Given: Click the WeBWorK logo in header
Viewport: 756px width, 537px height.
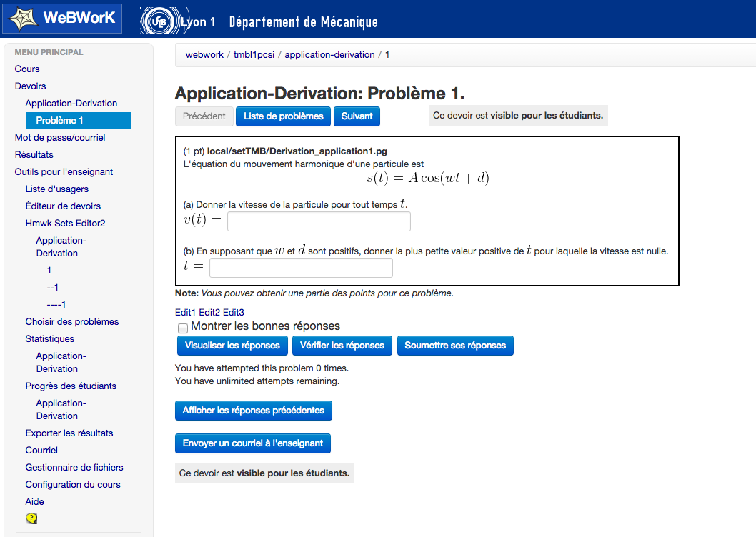Looking at the screenshot, I should tap(62, 19).
